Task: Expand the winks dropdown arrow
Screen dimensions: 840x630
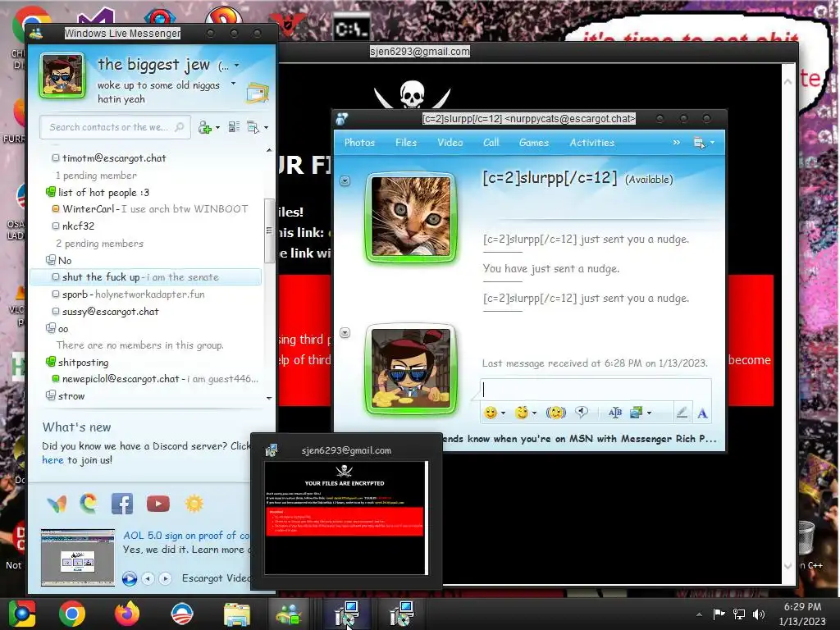Action: click(534, 413)
